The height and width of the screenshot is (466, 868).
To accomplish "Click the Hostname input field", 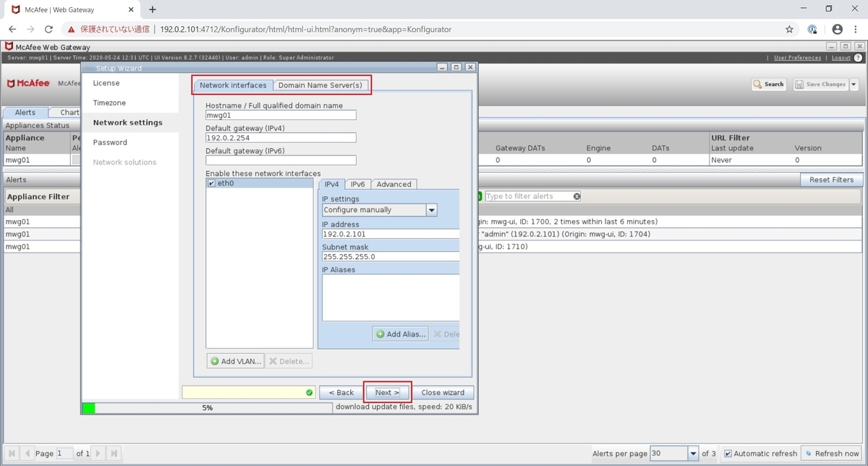I will 281,114.
